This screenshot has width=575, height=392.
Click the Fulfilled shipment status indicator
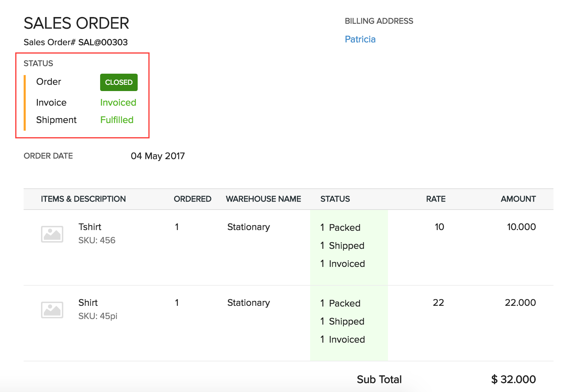point(117,120)
